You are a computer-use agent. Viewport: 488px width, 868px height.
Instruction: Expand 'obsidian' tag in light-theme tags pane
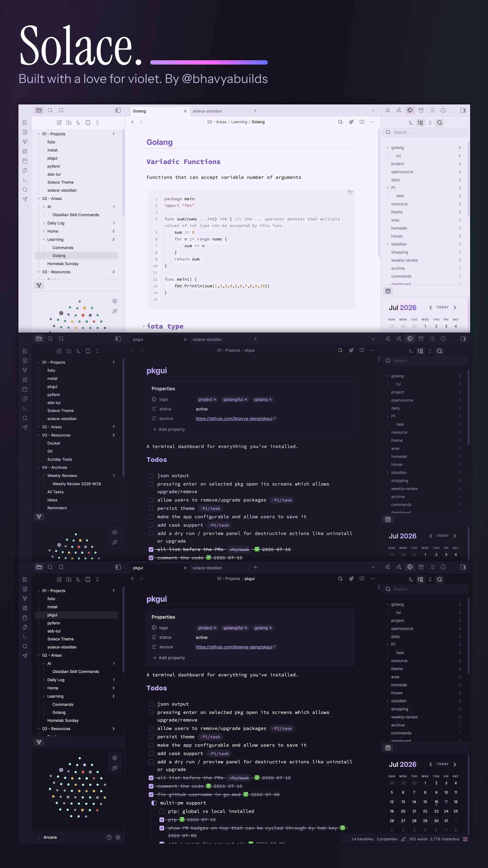coord(388,244)
